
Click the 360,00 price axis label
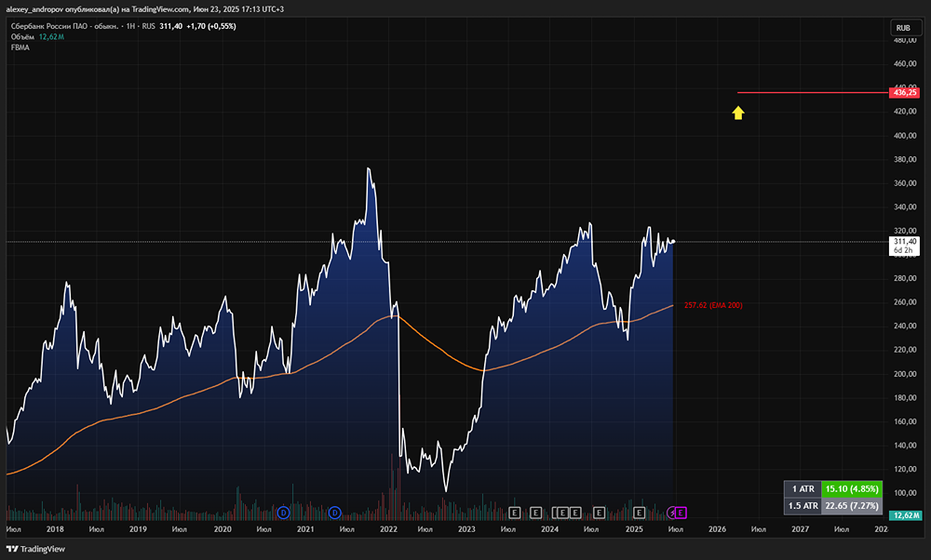[905, 183]
